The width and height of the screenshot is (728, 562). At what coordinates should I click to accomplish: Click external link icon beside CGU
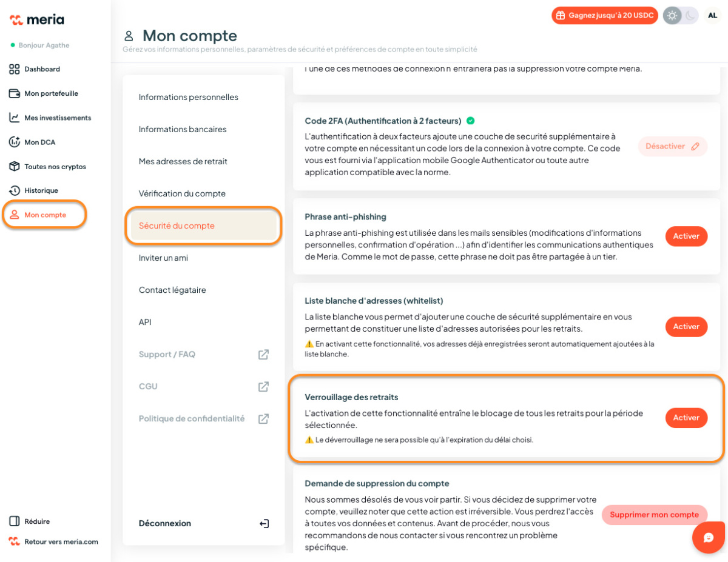(263, 386)
